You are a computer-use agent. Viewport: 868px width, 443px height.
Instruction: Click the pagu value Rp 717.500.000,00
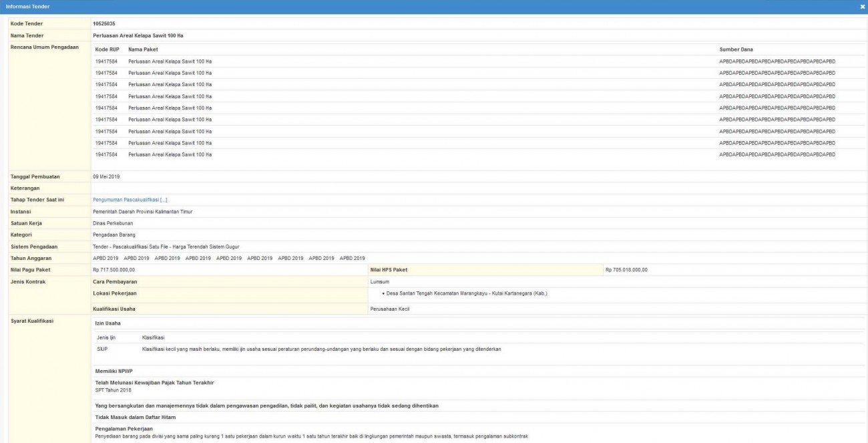[x=114, y=270]
